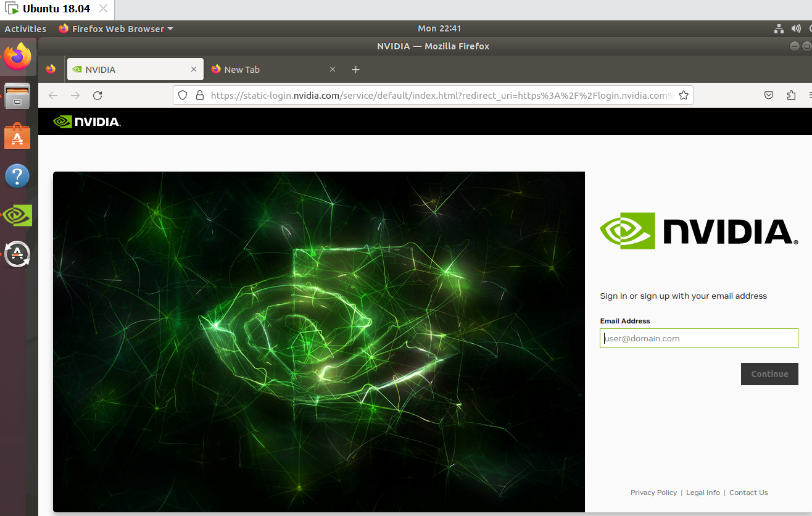Open a new tab with the plus button
Viewport: 812px width, 516px height.
(x=355, y=69)
